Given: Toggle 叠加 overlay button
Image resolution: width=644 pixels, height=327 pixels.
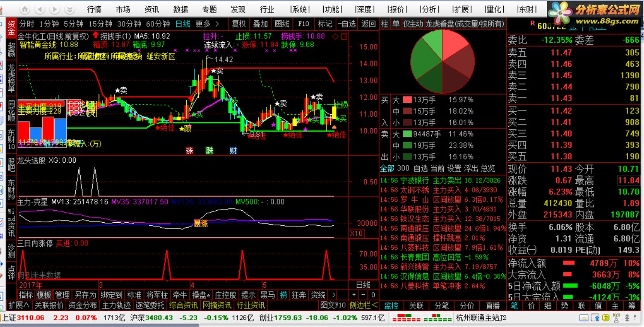Looking at the screenshot, I should pyautogui.click(x=260, y=24).
